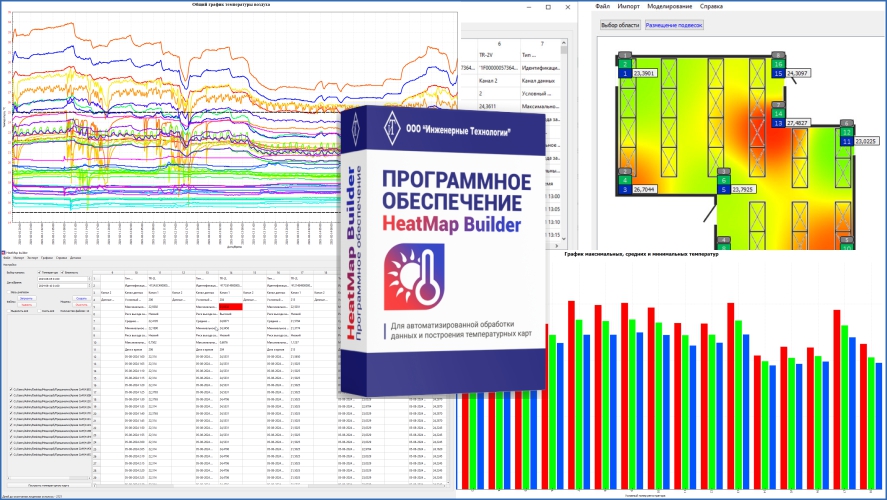Click temperature label 23,0225 on heat map
This screenshot has height=500, width=887.
pyautogui.click(x=866, y=141)
